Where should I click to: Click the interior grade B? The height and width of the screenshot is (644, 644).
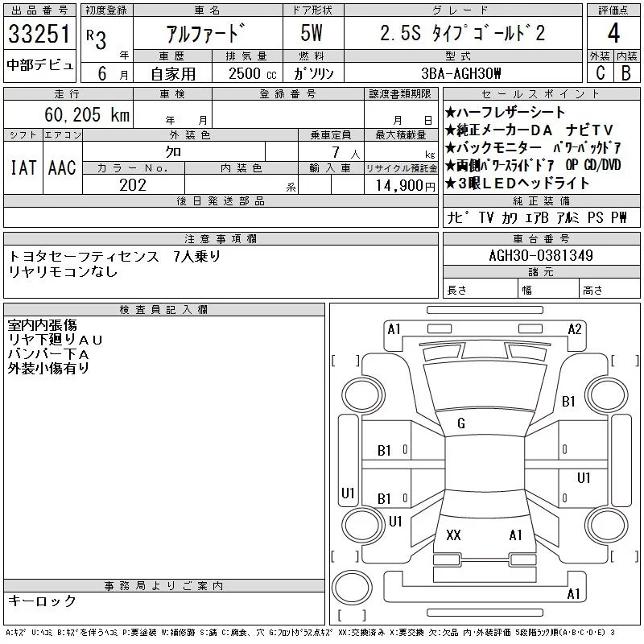coord(626,73)
